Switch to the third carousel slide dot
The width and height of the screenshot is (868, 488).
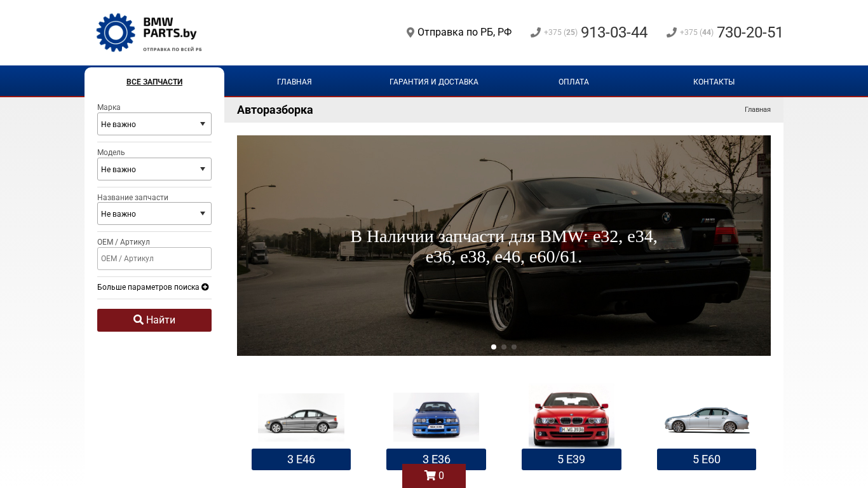coord(514,347)
